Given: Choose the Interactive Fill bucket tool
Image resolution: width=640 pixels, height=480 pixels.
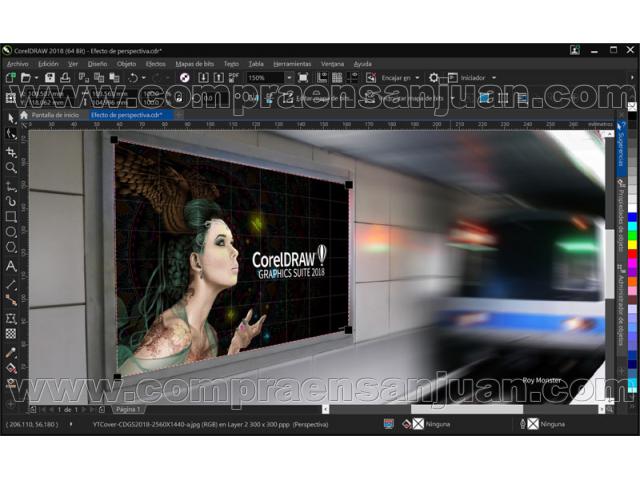Looking at the screenshot, I should tap(11, 368).
